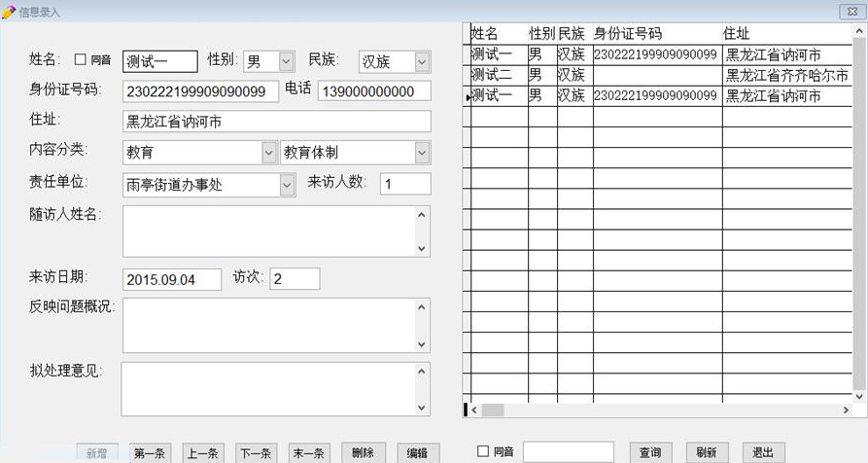Image resolution: width=868 pixels, height=463 pixels.
Task: Open the 责任单位 dropdown showing 雨亭街道办事处
Action: click(287, 185)
